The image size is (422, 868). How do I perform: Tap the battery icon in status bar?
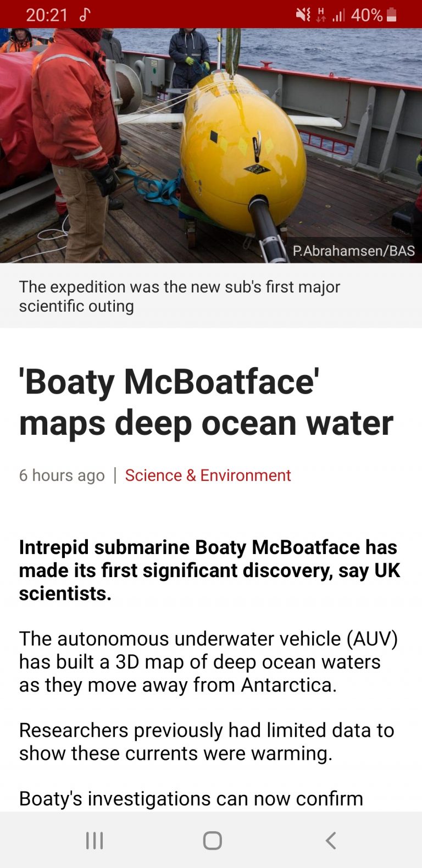point(392,15)
